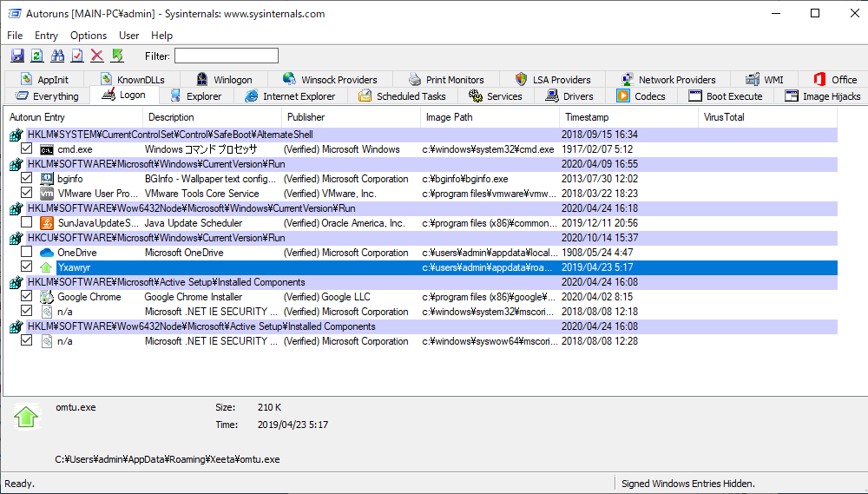Click the omtu.exe path in details pane
The image size is (868, 494).
pos(168,459)
